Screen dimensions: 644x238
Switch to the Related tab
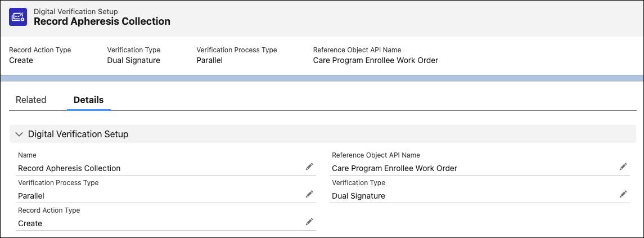[31, 100]
